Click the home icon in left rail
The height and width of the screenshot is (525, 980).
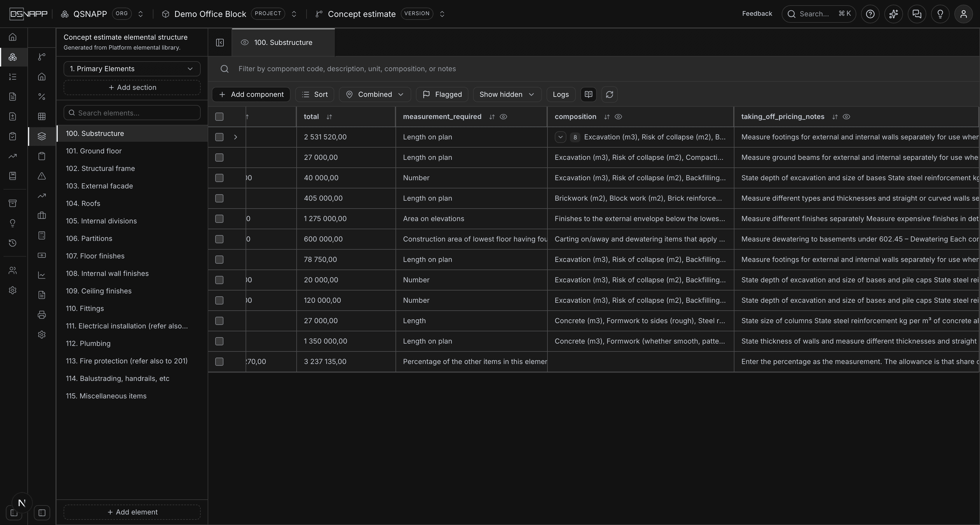coord(13,37)
